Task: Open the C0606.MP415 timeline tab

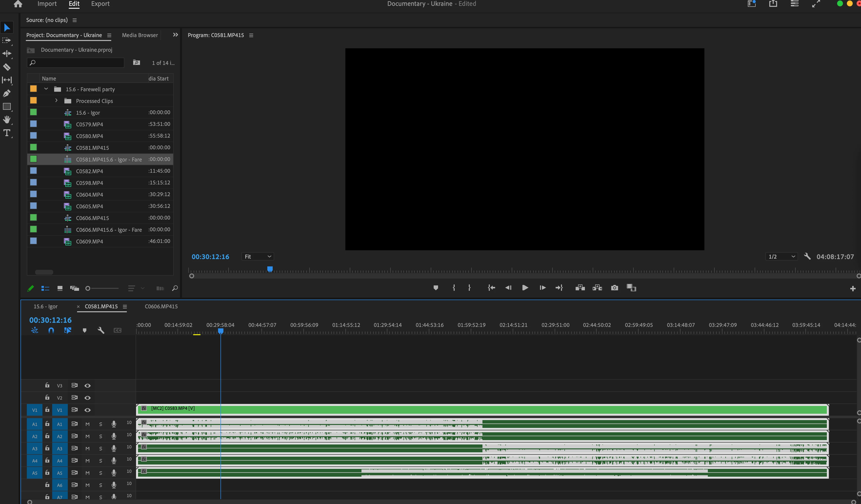Action: [161, 306]
